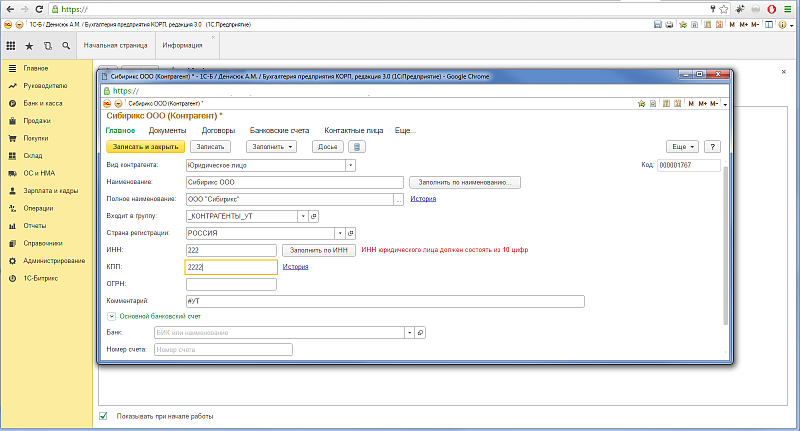Open Favorites star in main toolbar
This screenshot has height=431, width=800.
pyautogui.click(x=29, y=46)
